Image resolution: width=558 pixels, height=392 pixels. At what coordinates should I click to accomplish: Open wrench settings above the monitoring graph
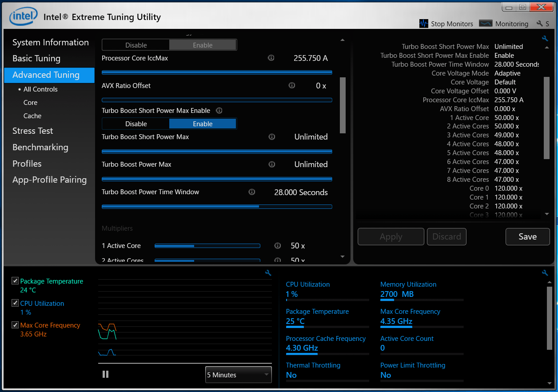click(268, 273)
